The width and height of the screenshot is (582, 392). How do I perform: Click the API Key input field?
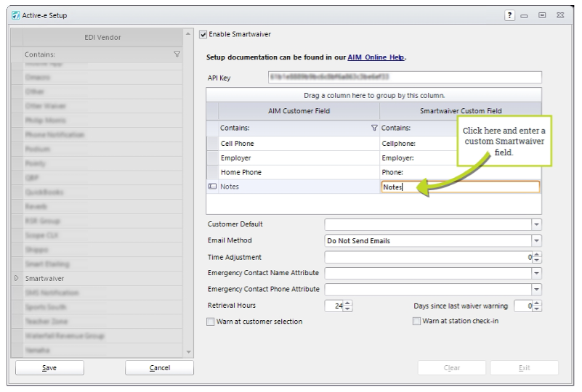pos(405,77)
